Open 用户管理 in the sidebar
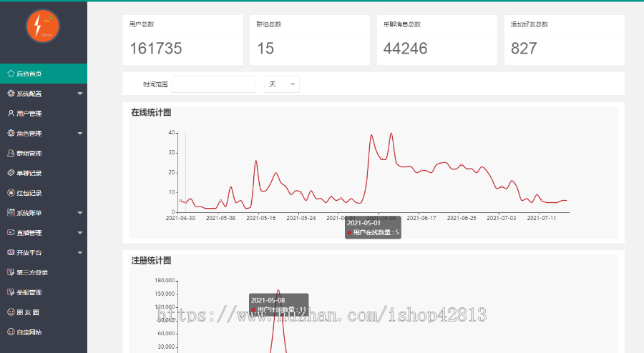This screenshot has height=353, width=644. coord(44,114)
